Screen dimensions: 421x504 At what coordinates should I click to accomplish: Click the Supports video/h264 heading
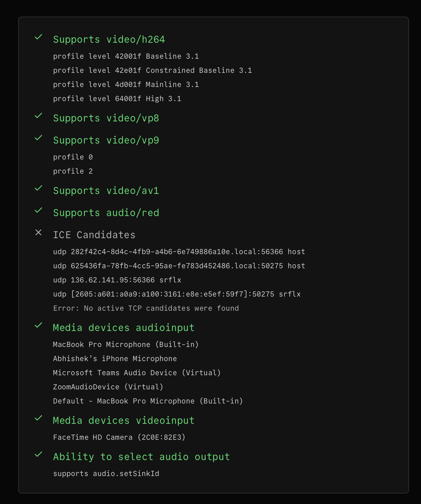(x=109, y=40)
